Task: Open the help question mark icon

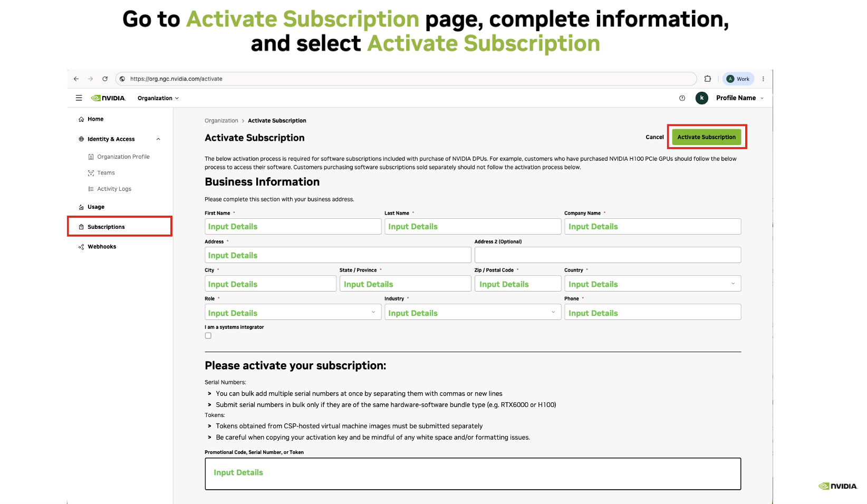Action: [x=682, y=98]
